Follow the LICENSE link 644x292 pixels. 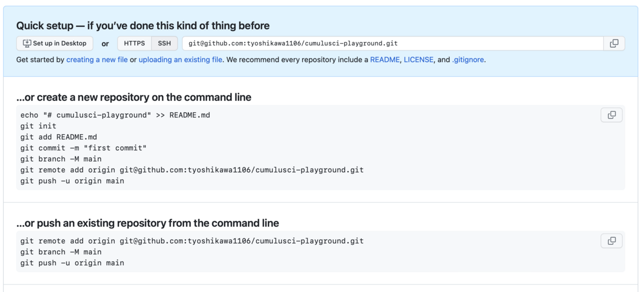click(418, 60)
